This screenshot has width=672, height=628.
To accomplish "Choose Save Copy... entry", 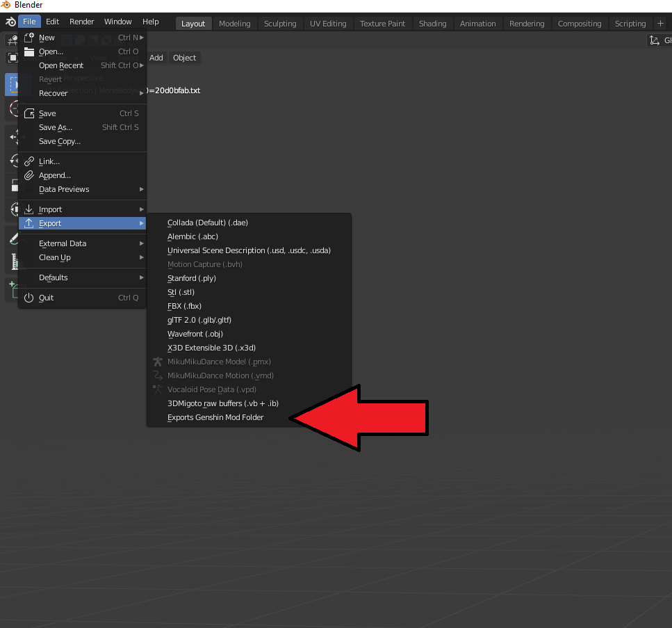I will tap(82, 141).
